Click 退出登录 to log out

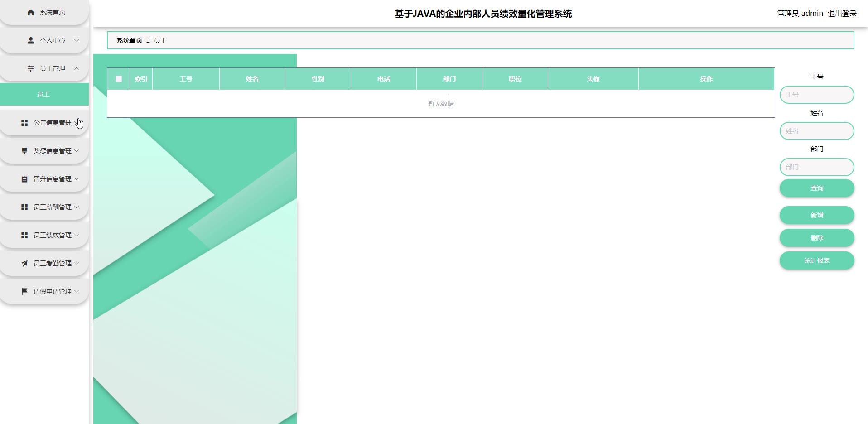[x=842, y=14]
